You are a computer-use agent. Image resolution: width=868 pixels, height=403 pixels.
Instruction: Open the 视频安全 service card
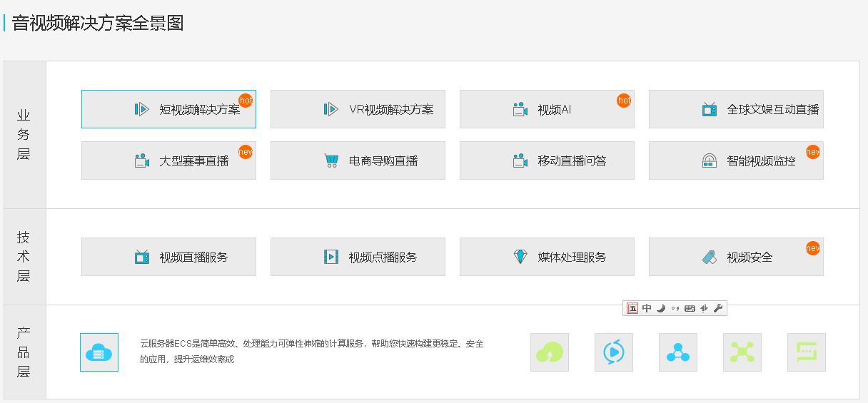[x=736, y=257]
